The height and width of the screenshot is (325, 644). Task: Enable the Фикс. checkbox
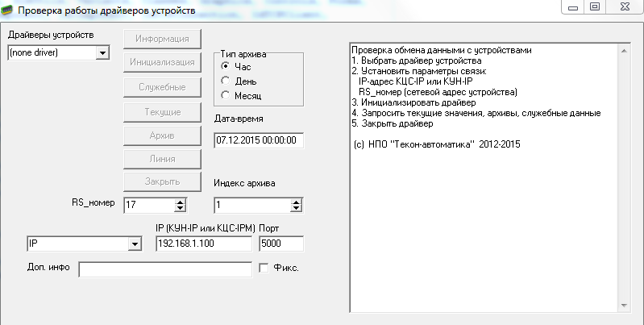[x=264, y=268]
